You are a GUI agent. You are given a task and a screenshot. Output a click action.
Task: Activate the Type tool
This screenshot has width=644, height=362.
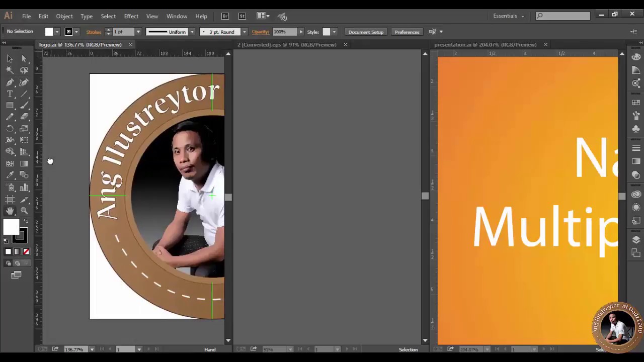(x=10, y=94)
